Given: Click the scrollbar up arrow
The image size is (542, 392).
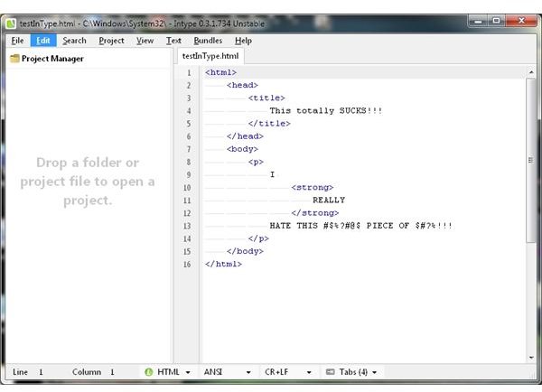Looking at the screenshot, I should point(531,72).
